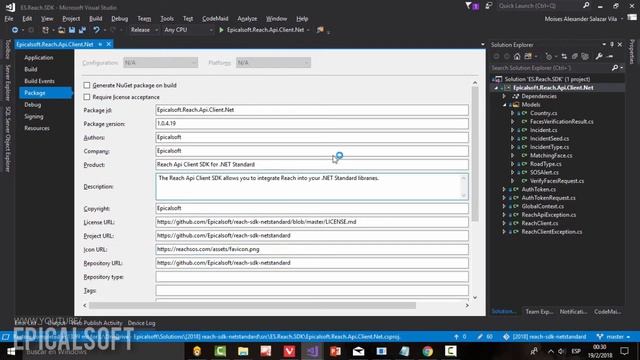The width and height of the screenshot is (640, 360).
Task: Click the Open File folder icon
Action: (x=61, y=30)
